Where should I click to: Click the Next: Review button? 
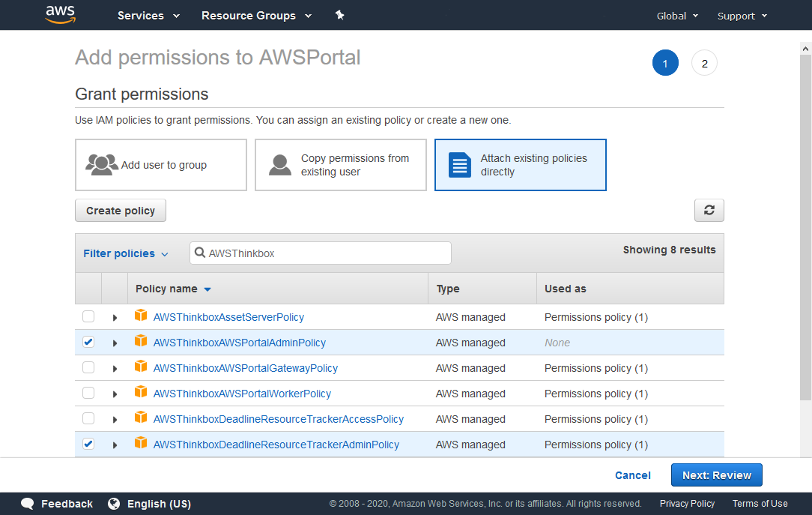coord(716,475)
